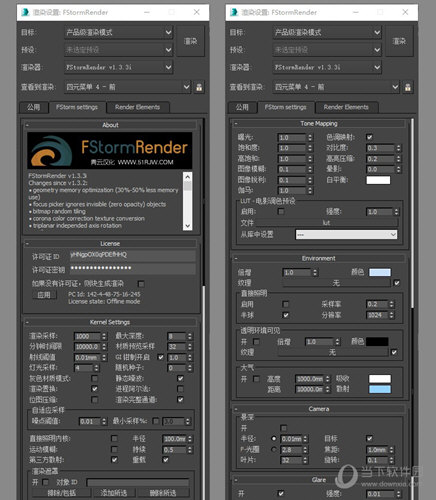Toggle the 色调映射 tone mapping checkbox

[x=369, y=137]
